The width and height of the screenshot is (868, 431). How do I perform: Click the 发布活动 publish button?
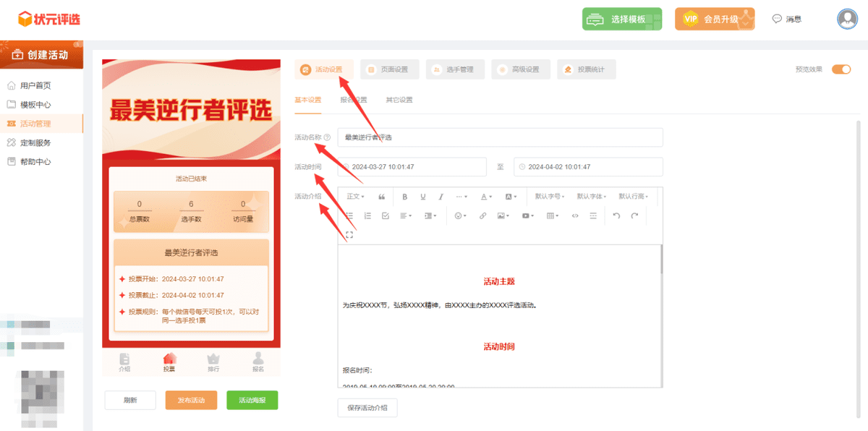coord(191,400)
